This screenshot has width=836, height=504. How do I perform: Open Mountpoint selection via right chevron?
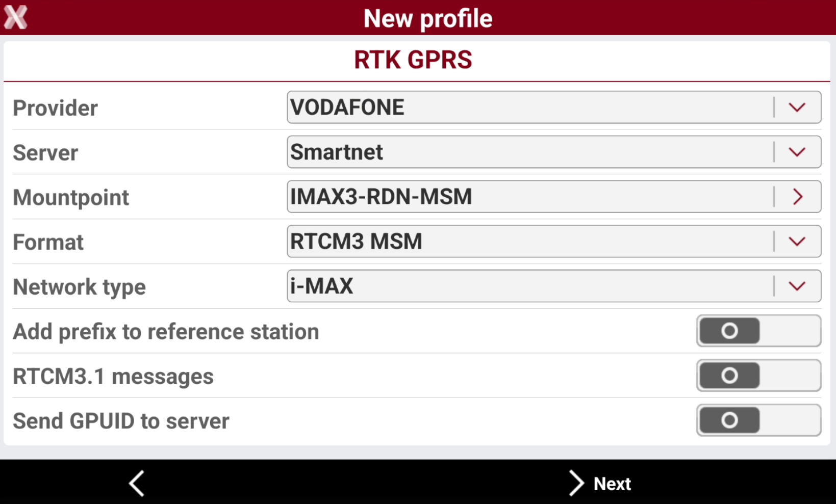(798, 197)
